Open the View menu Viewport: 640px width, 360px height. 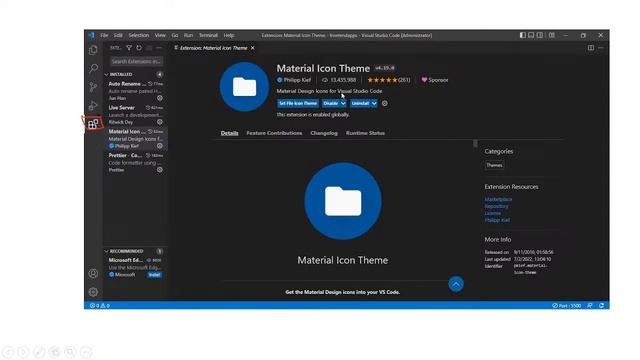pyautogui.click(x=160, y=35)
